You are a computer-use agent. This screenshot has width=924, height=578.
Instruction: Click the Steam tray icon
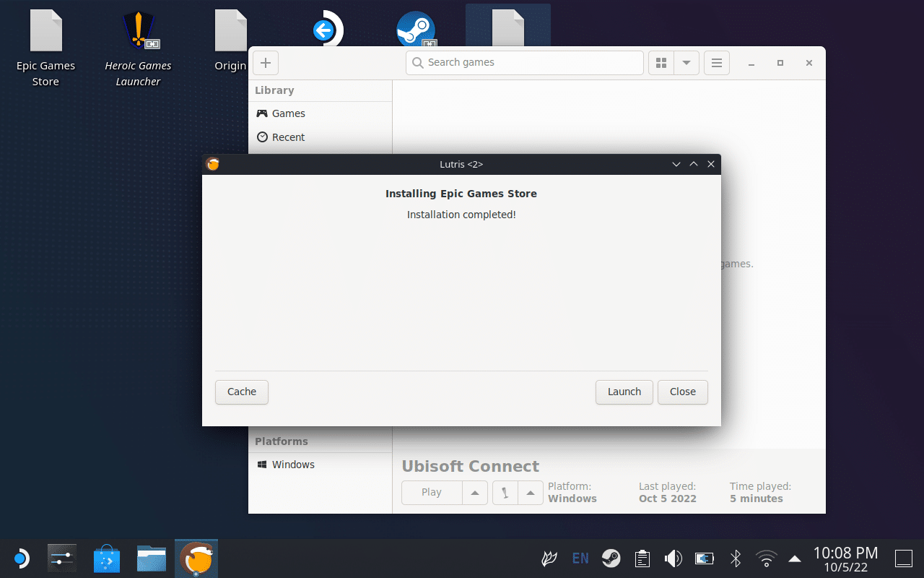(611, 558)
